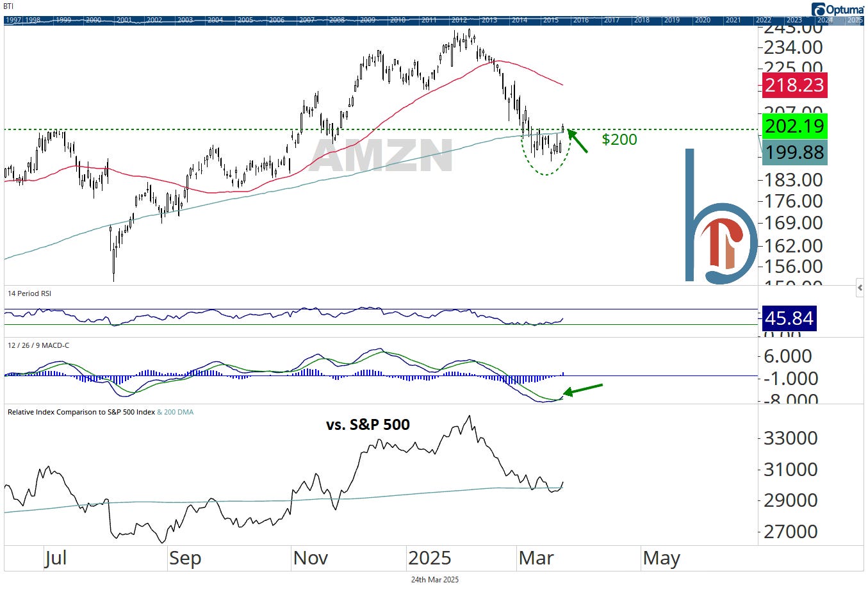This screenshot has height=592, width=868.
Task: Open the 14 Period RSI panel label
Action: point(29,293)
